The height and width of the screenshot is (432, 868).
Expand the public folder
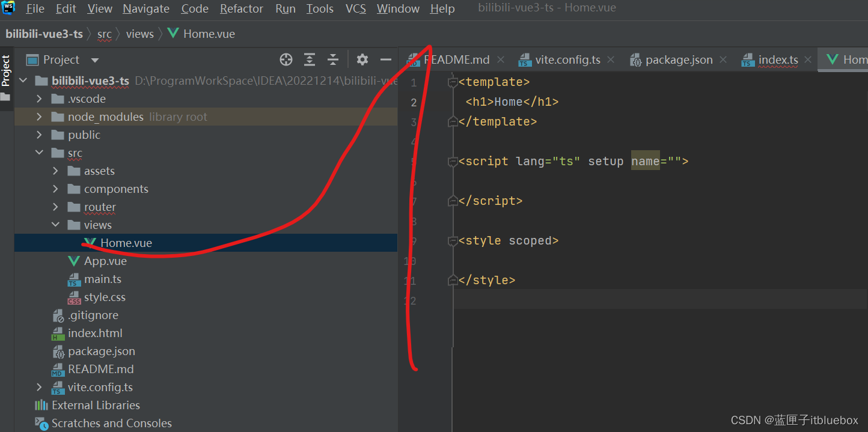(x=40, y=135)
